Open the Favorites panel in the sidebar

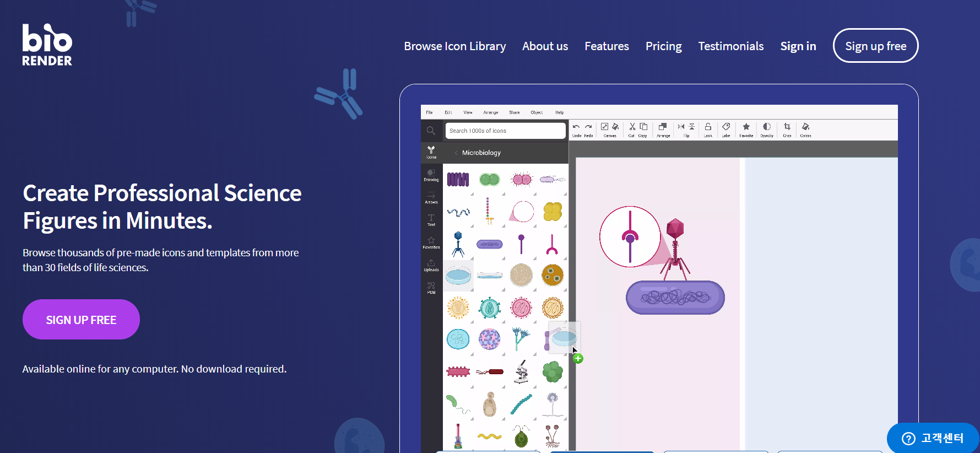click(431, 243)
